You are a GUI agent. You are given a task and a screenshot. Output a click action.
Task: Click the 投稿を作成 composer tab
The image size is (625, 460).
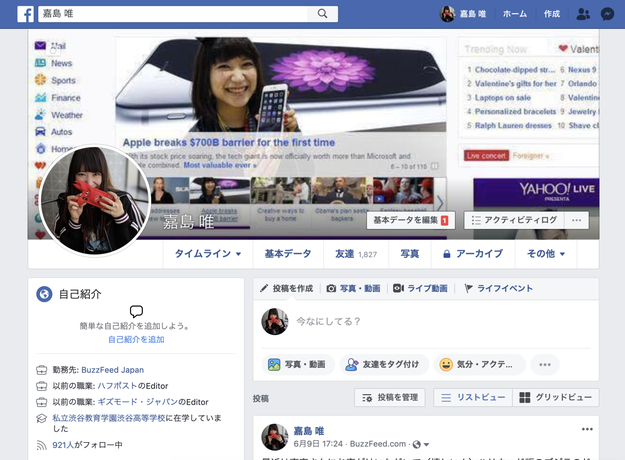point(287,288)
